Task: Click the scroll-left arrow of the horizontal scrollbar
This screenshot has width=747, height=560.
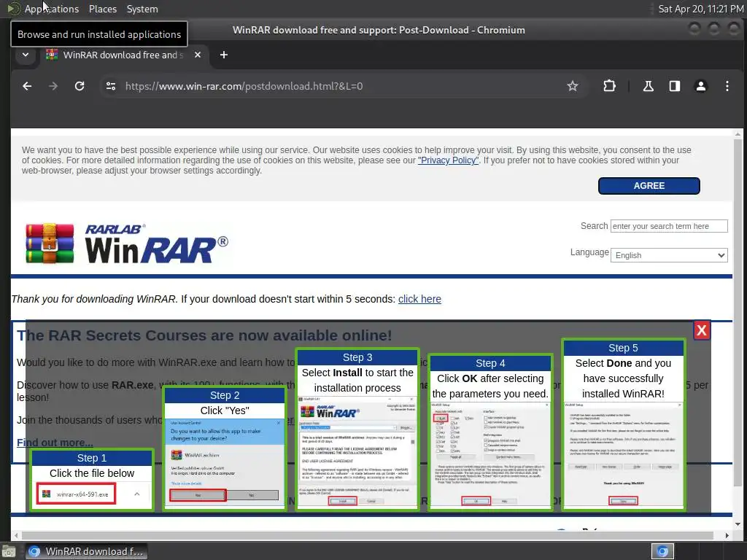Action: (16, 535)
